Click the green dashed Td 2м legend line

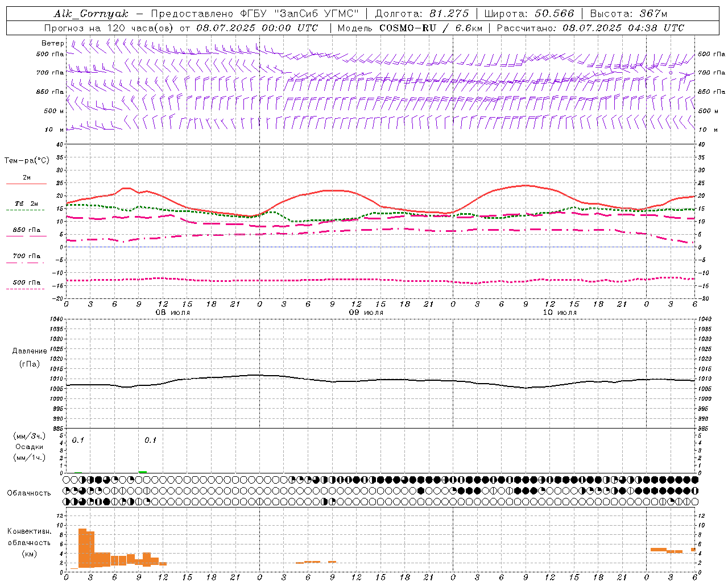(25, 210)
